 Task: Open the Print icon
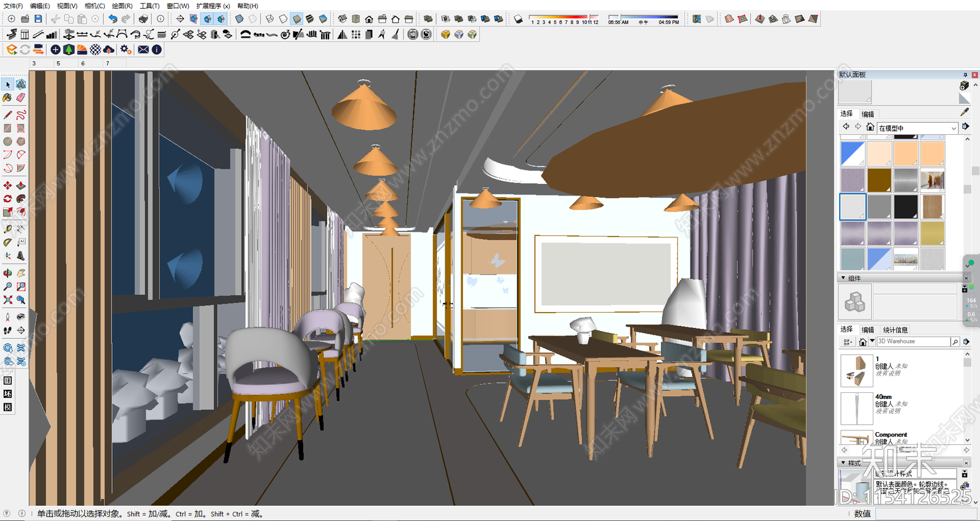[143, 19]
